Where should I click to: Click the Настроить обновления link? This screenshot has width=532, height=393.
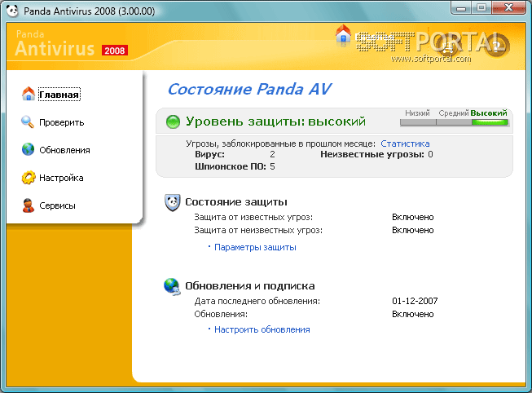click(x=262, y=329)
